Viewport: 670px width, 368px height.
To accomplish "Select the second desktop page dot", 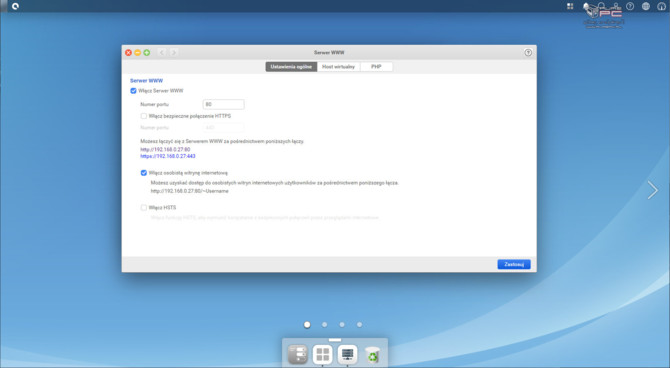I will pyautogui.click(x=324, y=325).
